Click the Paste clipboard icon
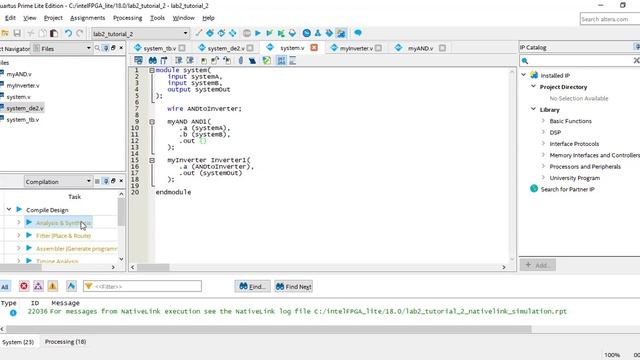Image resolution: width=640 pixels, height=360 pixels. (53, 33)
